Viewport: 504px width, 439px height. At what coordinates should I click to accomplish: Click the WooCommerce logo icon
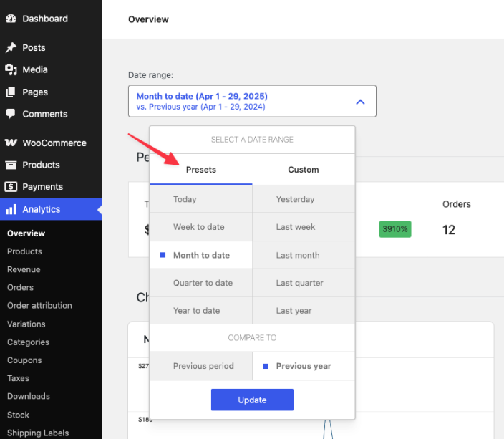point(11,143)
